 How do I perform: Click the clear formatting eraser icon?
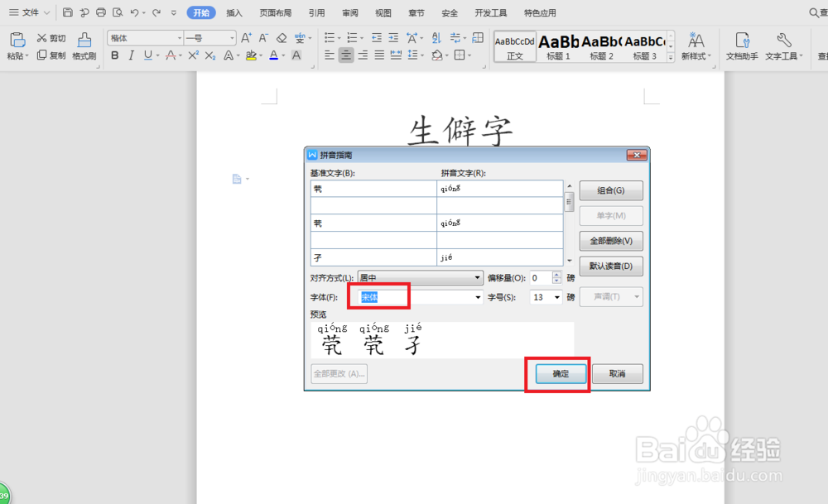(x=280, y=38)
